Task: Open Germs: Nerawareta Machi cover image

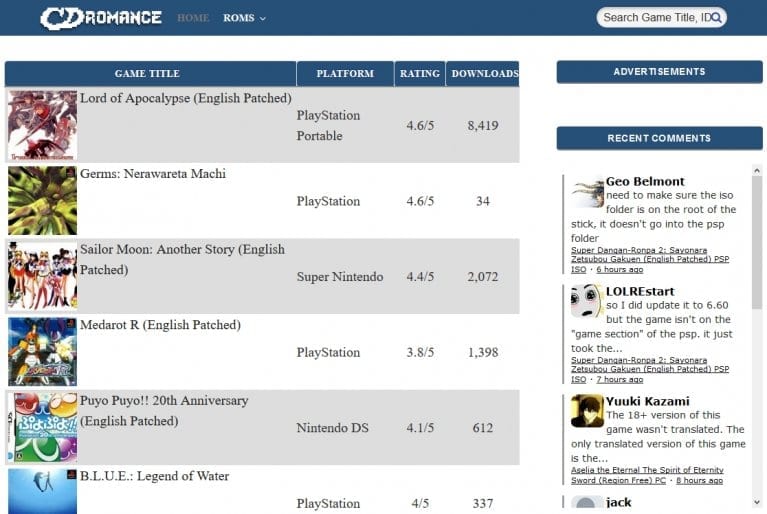Action: coord(42,201)
